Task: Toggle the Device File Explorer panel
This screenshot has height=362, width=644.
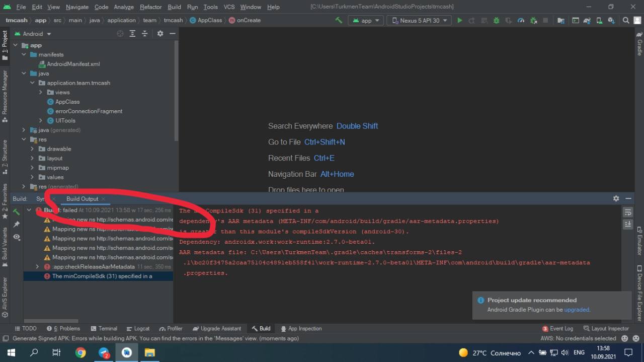Action: coord(639,294)
